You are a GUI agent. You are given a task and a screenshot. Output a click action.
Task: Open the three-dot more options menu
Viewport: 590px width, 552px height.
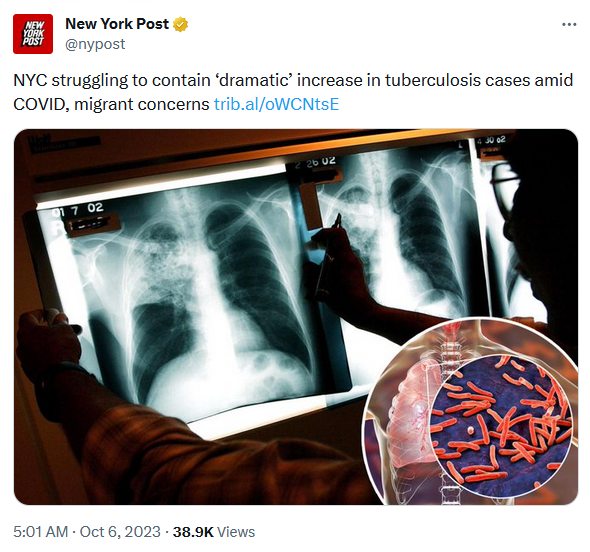point(569,24)
